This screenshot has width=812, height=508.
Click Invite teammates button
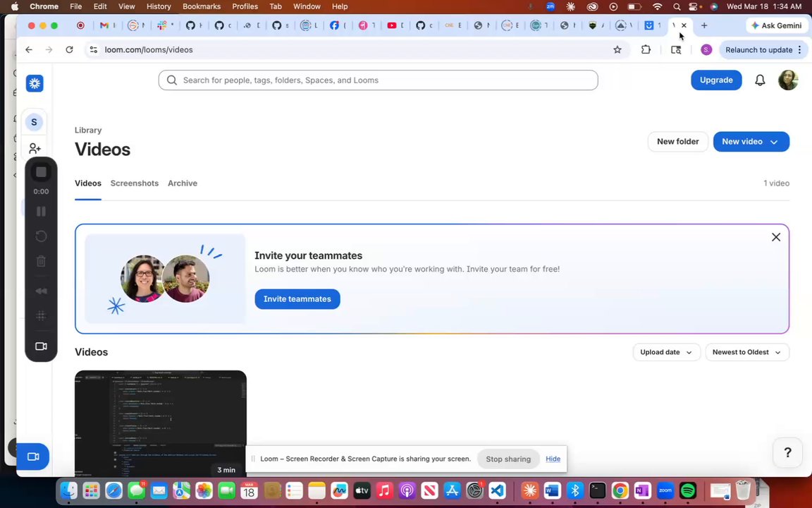tap(297, 299)
